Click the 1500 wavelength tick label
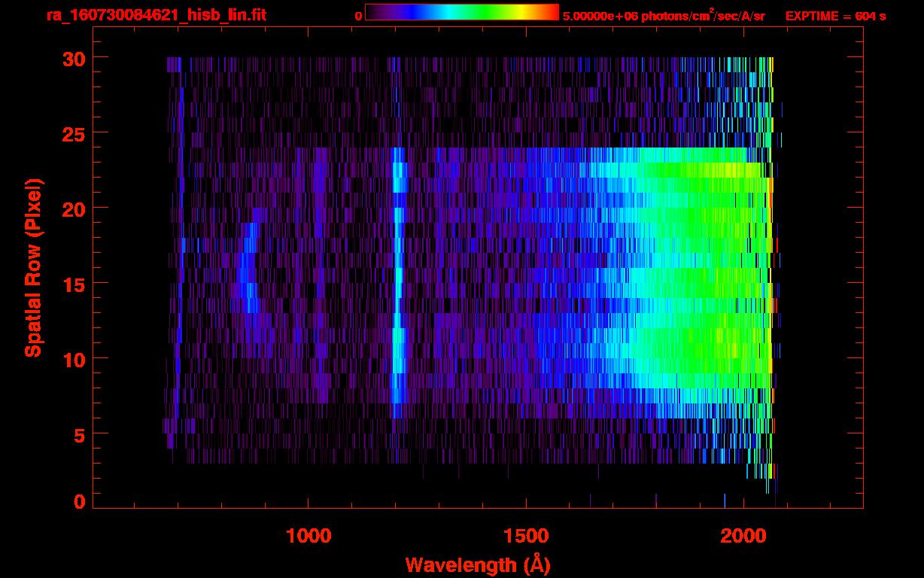 526,536
